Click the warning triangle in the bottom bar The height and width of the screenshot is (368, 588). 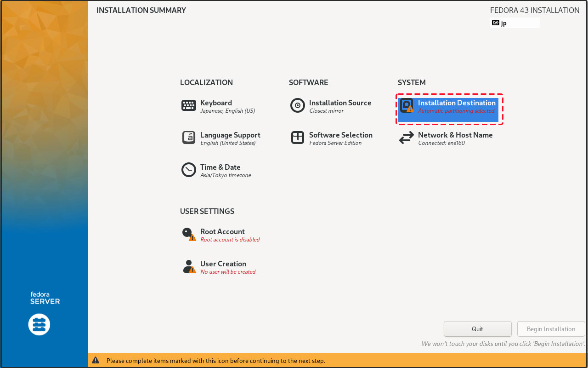(x=96, y=361)
